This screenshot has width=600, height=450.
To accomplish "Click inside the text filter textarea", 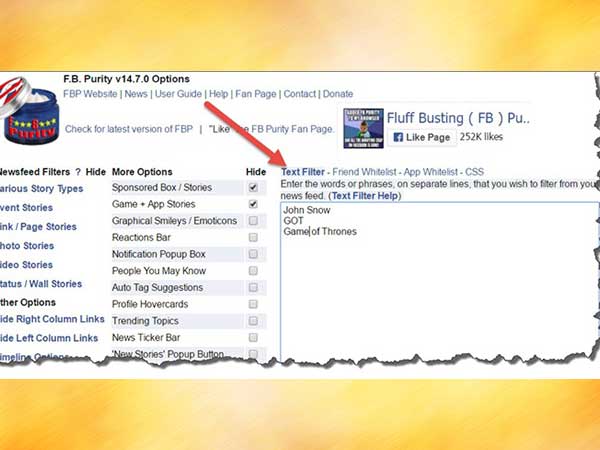I will (x=439, y=281).
